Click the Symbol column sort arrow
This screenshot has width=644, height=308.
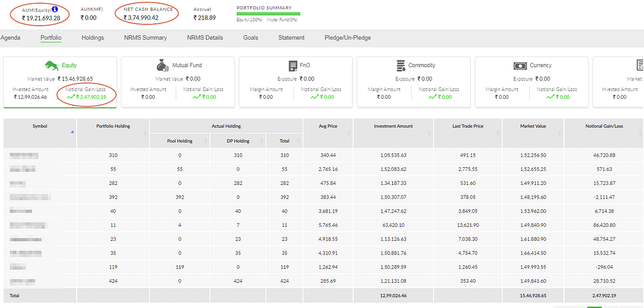72,131
